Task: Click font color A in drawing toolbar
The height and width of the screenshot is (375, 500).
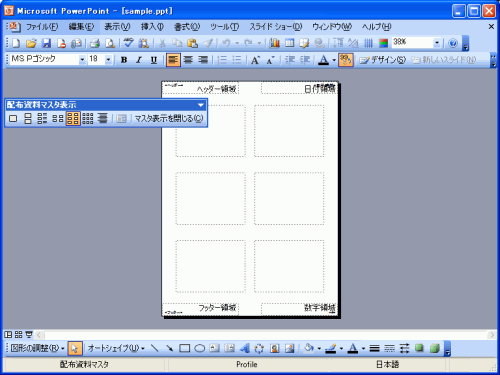Action: pos(353,348)
